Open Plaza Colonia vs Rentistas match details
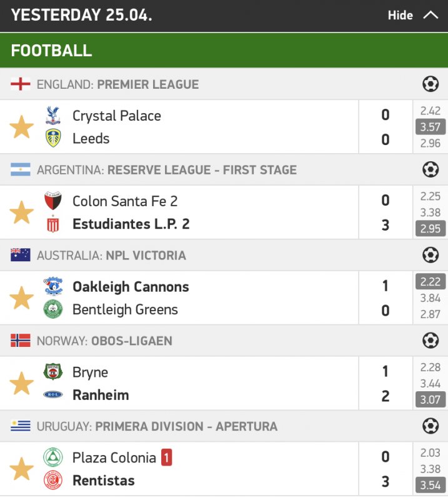The width and height of the screenshot is (448, 500). tap(212, 469)
